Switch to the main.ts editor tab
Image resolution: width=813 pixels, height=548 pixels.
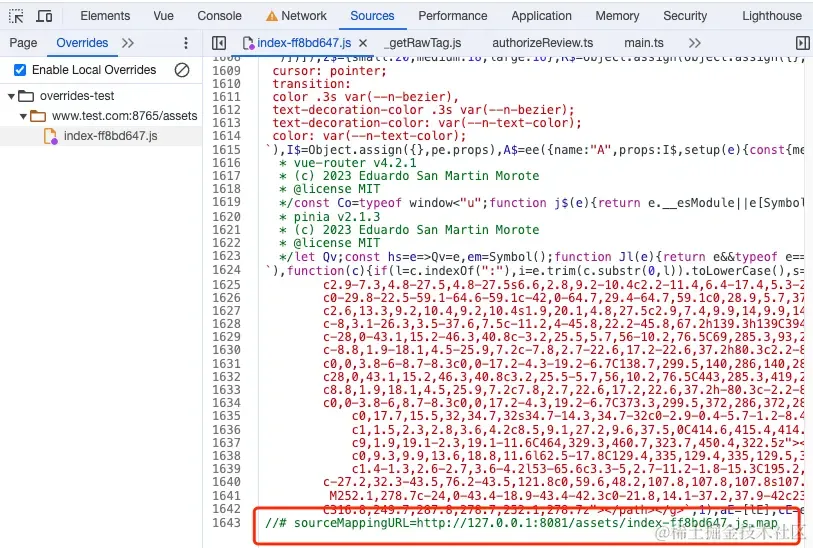coord(643,43)
